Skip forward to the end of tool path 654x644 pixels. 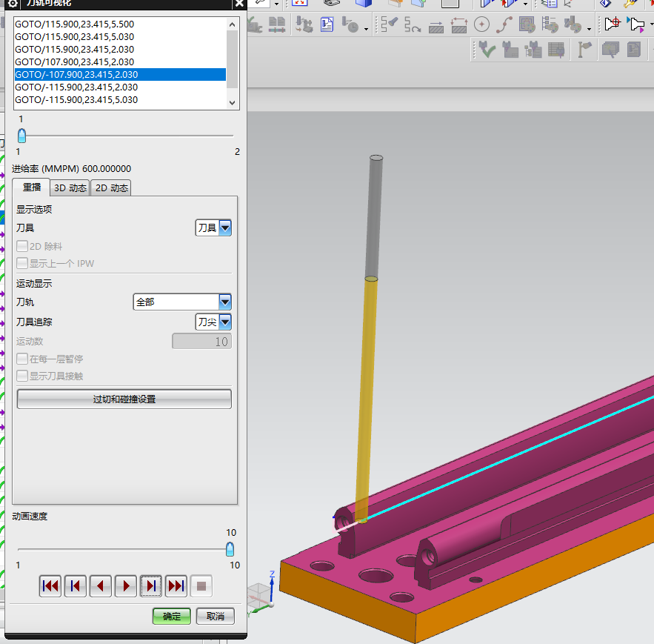point(176,586)
